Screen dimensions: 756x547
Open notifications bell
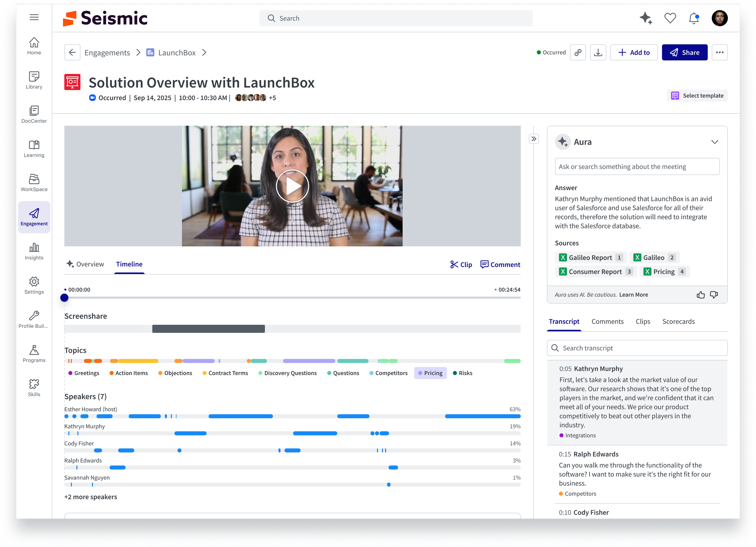coord(694,18)
